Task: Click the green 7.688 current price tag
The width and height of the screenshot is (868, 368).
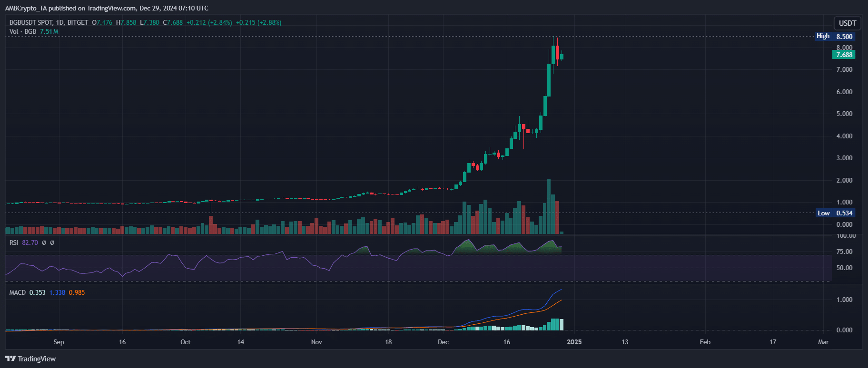Action: [x=844, y=55]
